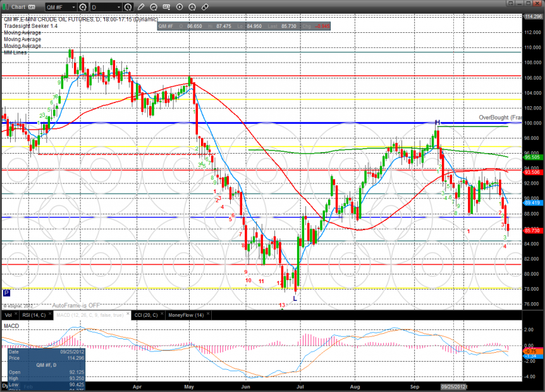
Task: Switch to the Vol indicator tab
Action: tap(8, 314)
